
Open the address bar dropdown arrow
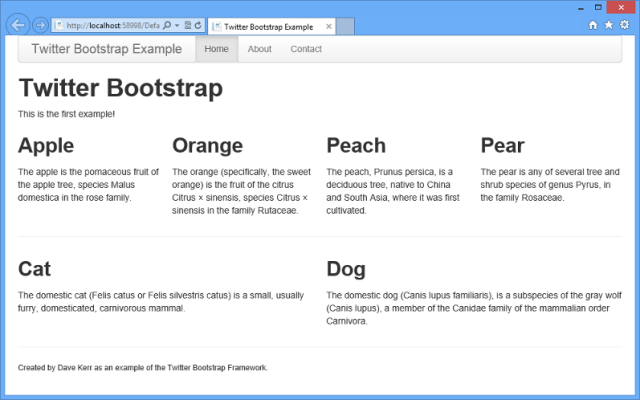tap(177, 25)
